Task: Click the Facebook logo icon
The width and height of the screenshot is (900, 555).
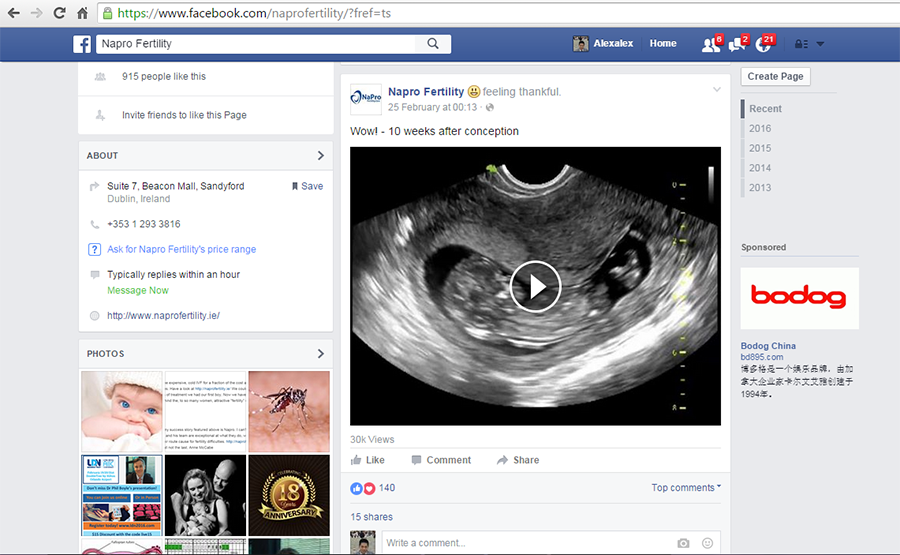Action: point(82,44)
